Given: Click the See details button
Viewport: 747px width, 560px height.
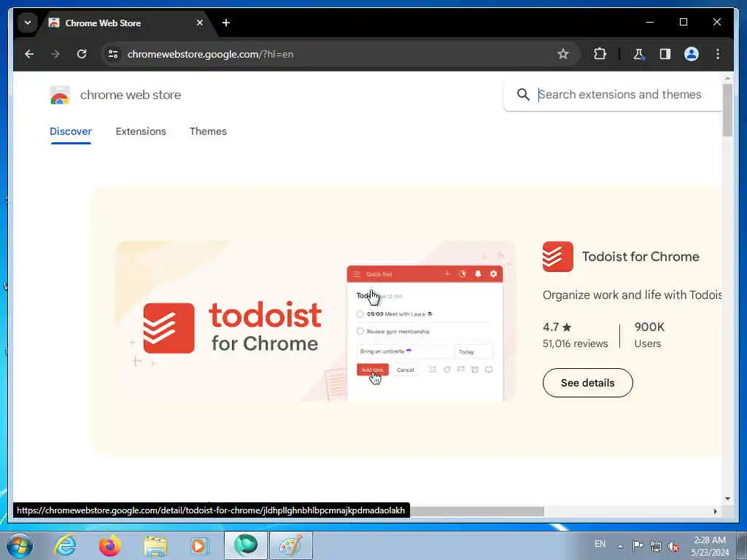Looking at the screenshot, I should pyautogui.click(x=587, y=383).
